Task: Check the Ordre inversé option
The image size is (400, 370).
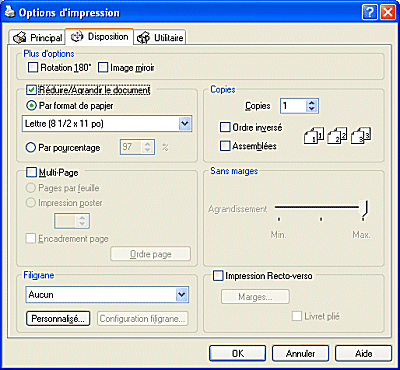Action: [x=225, y=127]
